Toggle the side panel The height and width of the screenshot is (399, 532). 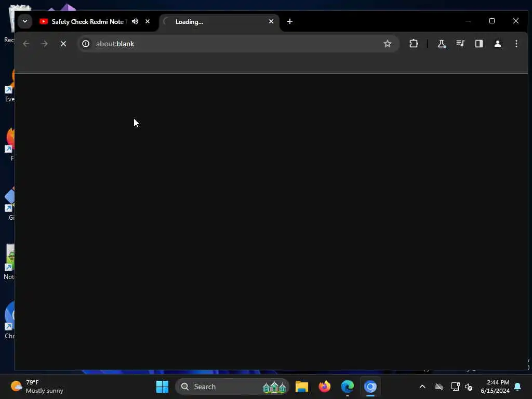pos(478,44)
